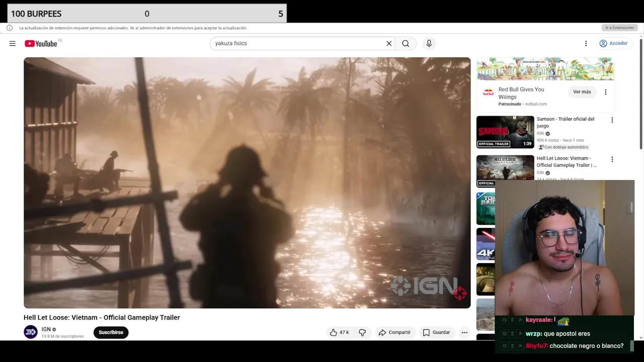Open the YouTube hamburger guide menu

click(x=12, y=44)
